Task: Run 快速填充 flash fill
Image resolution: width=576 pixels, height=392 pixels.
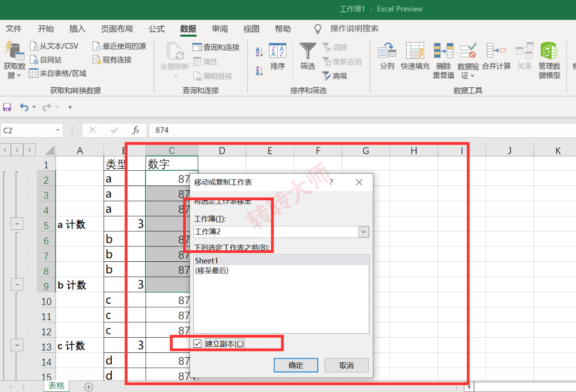Action: point(415,57)
